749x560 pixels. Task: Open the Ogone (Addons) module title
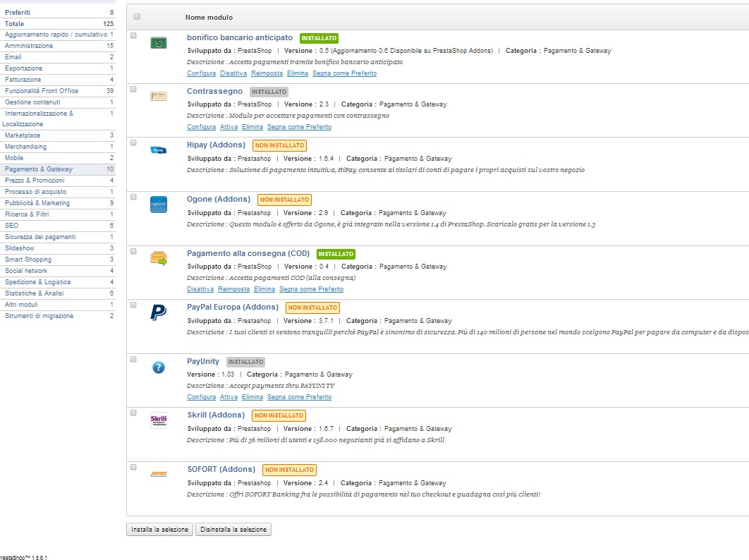[x=219, y=200]
